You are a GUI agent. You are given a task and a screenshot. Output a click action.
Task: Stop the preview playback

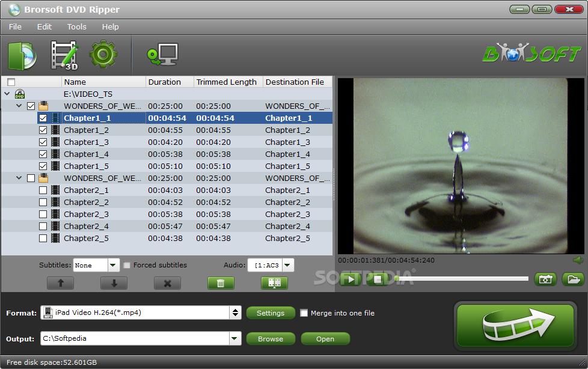pos(377,279)
